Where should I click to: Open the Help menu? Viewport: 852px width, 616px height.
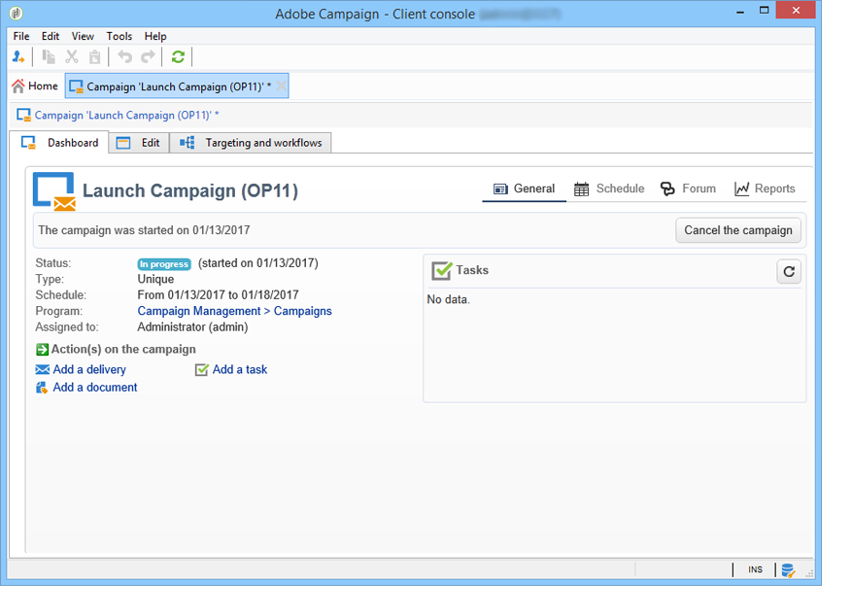(155, 36)
